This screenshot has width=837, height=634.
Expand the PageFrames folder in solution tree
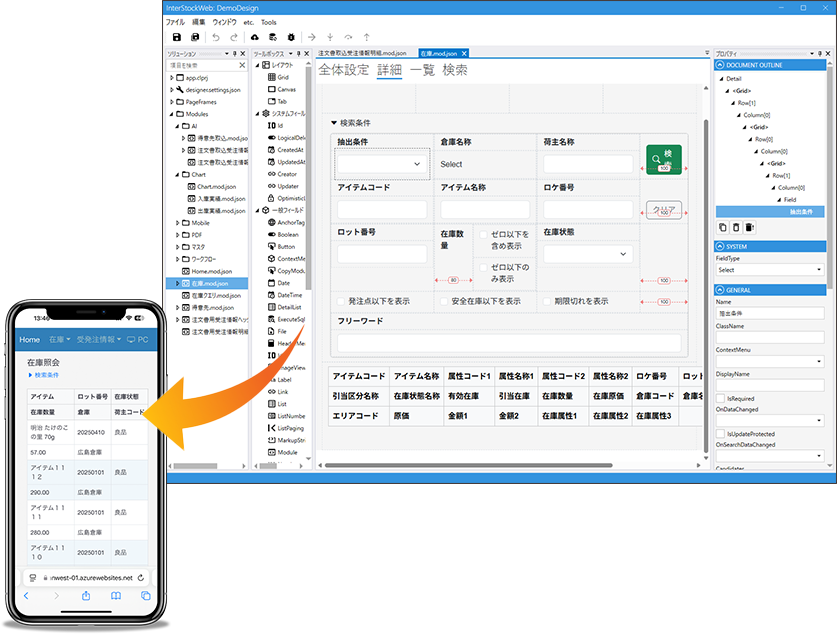tap(172, 102)
